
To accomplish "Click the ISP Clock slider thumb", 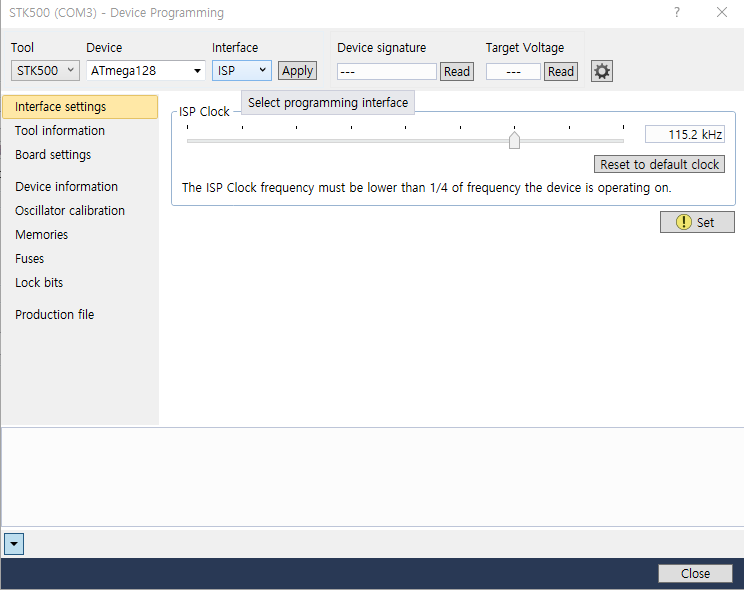I will coord(514,140).
